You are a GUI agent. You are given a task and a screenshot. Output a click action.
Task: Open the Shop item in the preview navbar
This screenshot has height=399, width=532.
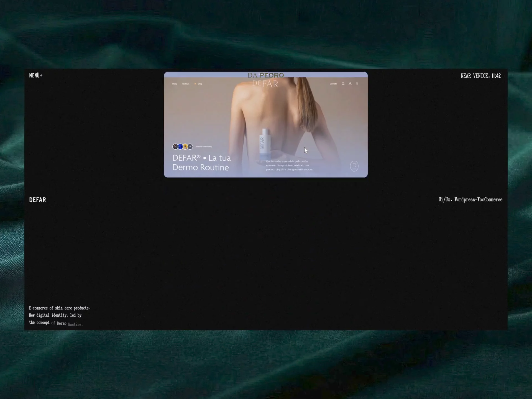pyautogui.click(x=198, y=84)
